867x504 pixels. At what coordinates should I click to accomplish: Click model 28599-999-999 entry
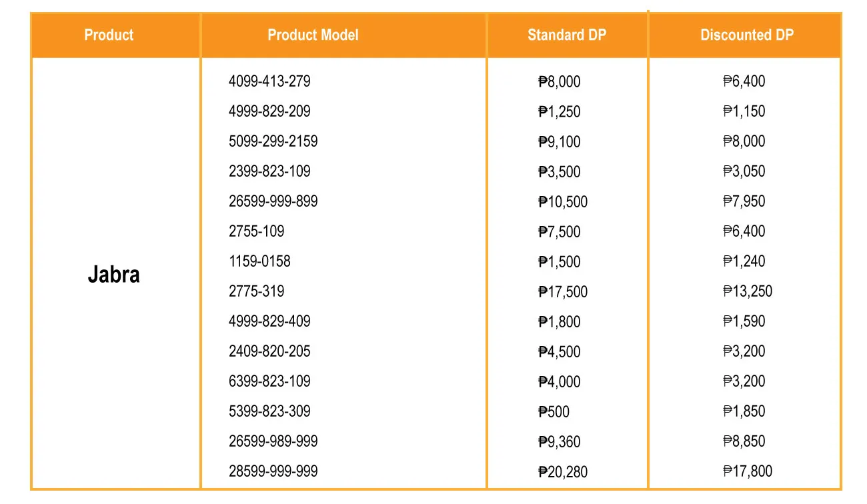273,471
